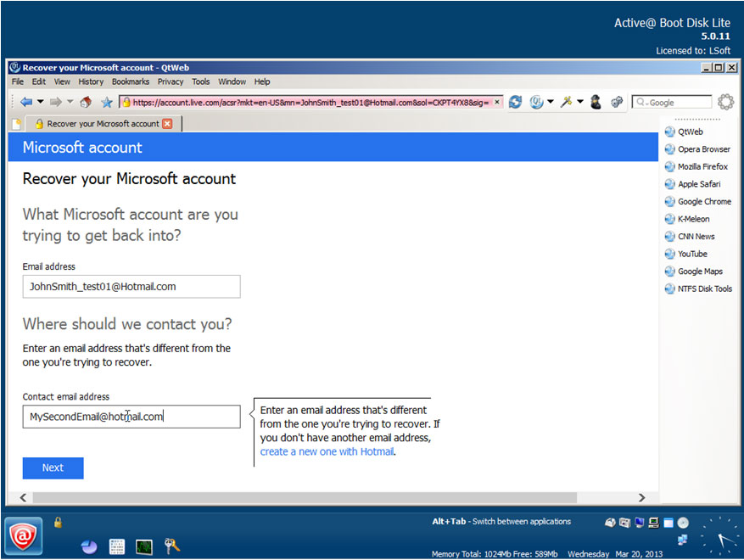Click the CD disc system tray icon
Image resolution: width=744 pixels, height=560 pixels.
[683, 523]
